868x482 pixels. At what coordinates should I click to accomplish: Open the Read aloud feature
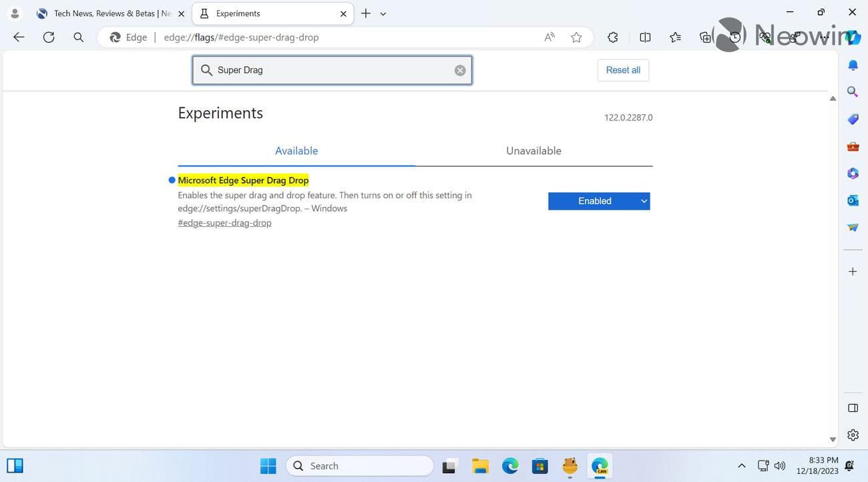click(x=548, y=37)
